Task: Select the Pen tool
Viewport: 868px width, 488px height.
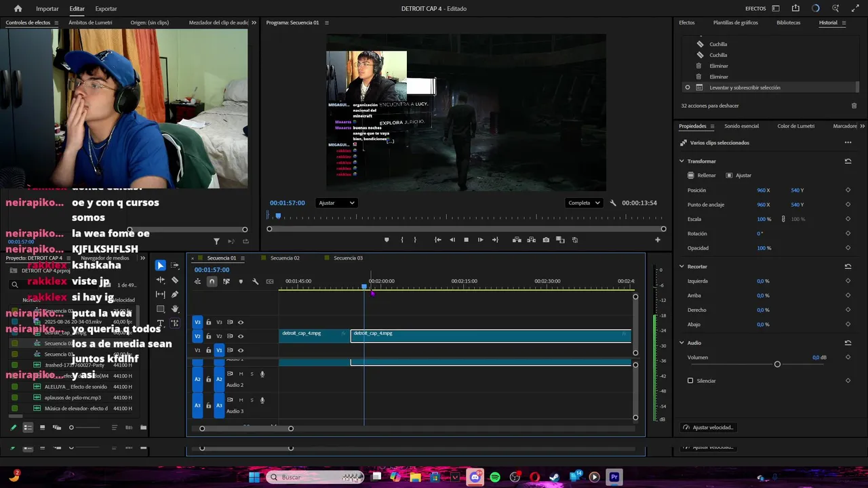Action: click(x=175, y=294)
